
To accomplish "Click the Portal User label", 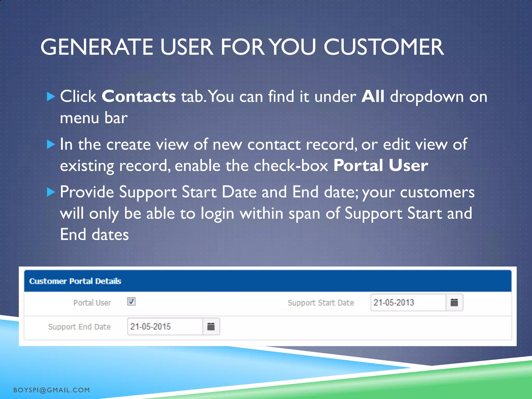I will click(x=92, y=303).
